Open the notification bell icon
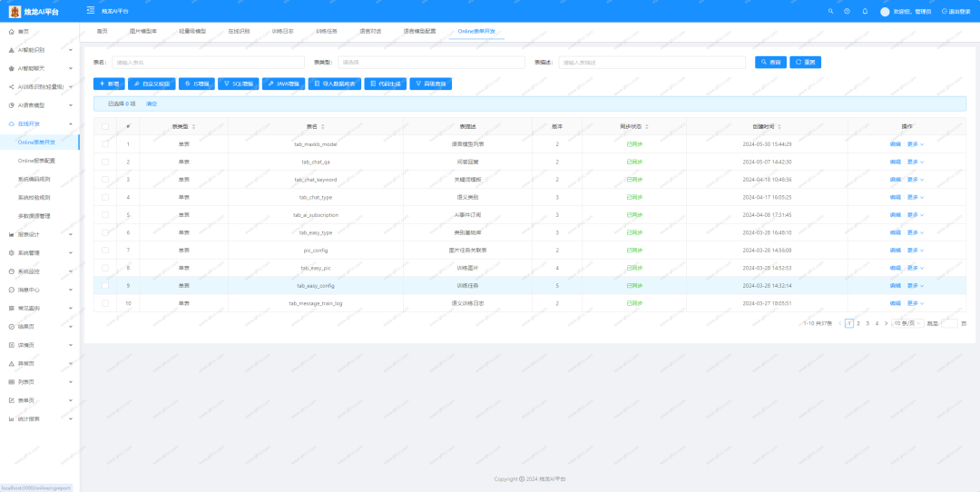Viewport: 980px width, 492px height. [865, 11]
